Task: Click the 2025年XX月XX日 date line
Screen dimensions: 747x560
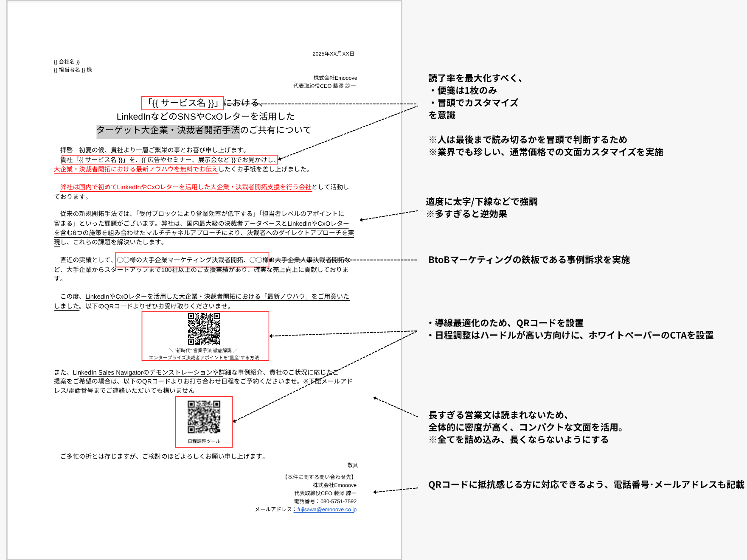Action: 333,54
